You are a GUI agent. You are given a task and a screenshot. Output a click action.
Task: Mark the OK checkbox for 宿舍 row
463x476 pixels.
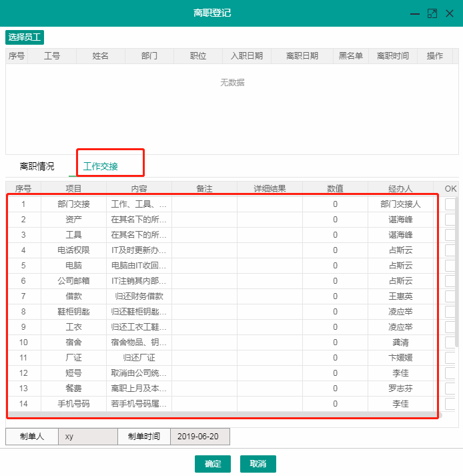click(x=451, y=342)
